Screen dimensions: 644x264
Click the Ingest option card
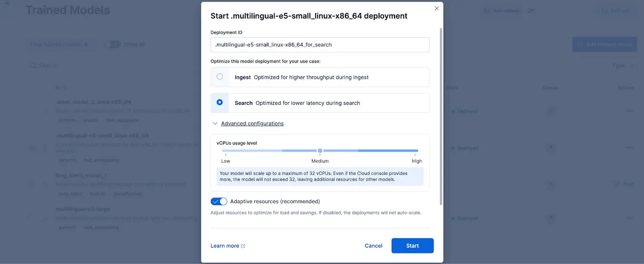tap(320, 77)
